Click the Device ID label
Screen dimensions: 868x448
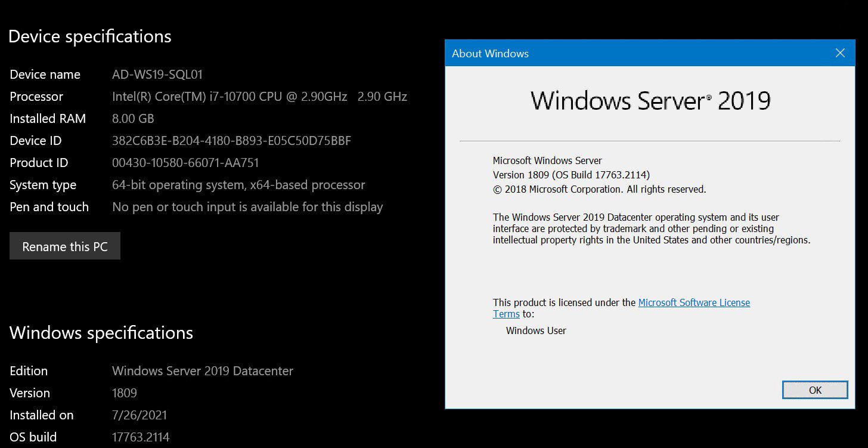tap(36, 141)
